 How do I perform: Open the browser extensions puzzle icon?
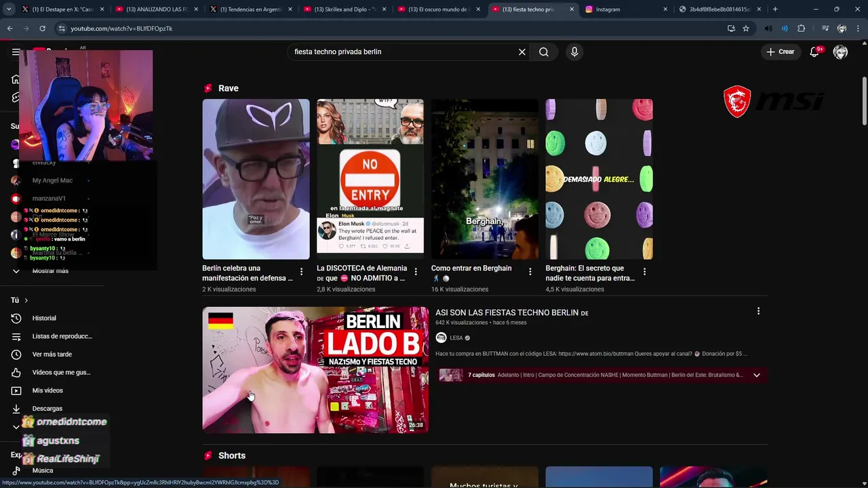802,28
